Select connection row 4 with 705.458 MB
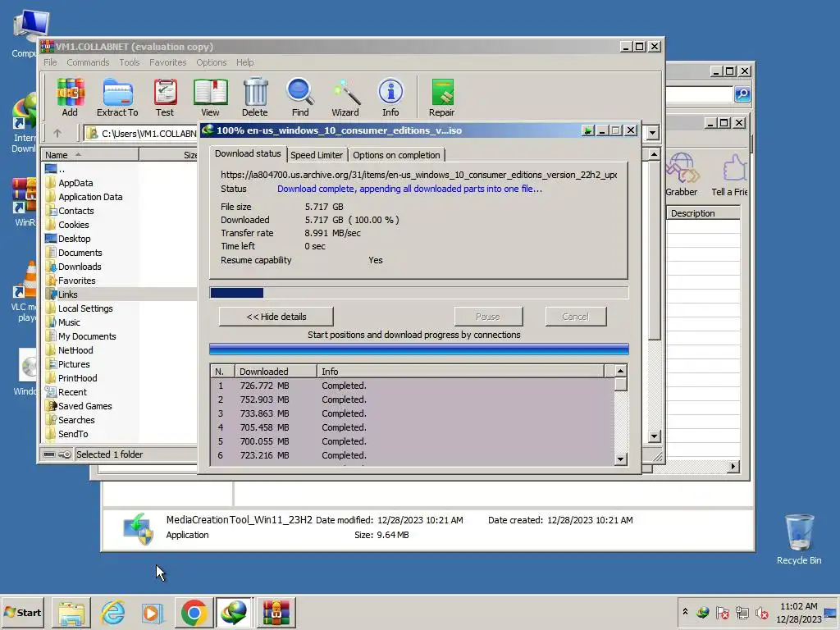 coord(412,427)
